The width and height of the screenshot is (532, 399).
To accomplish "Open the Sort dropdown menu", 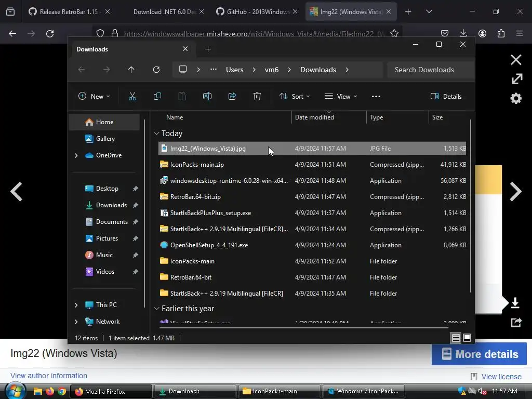I will (294, 96).
